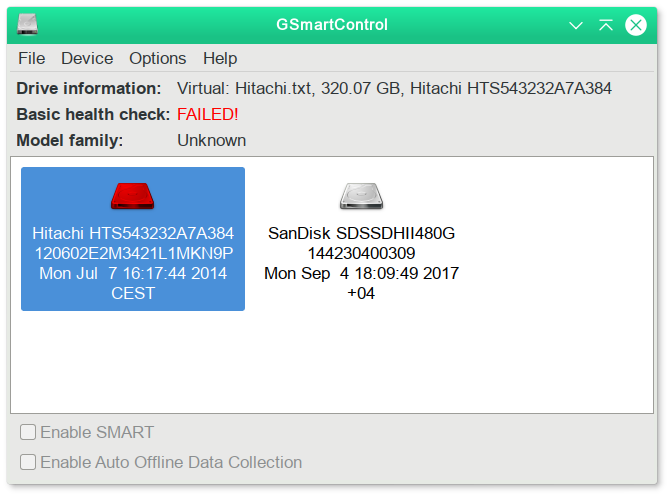670x497 pixels.
Task: Open the Help menu
Action: point(220,58)
